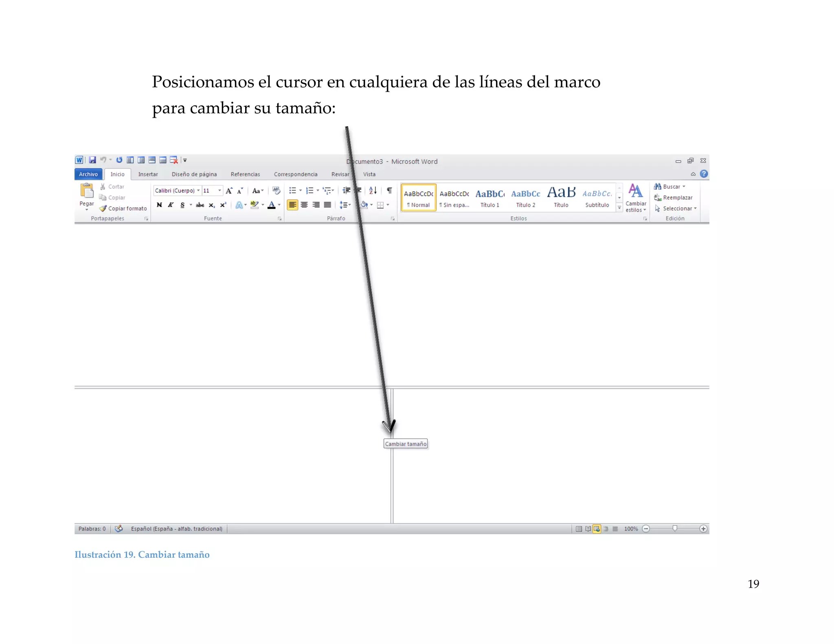Apply subscript formatting
The image size is (834, 644).
click(212, 205)
